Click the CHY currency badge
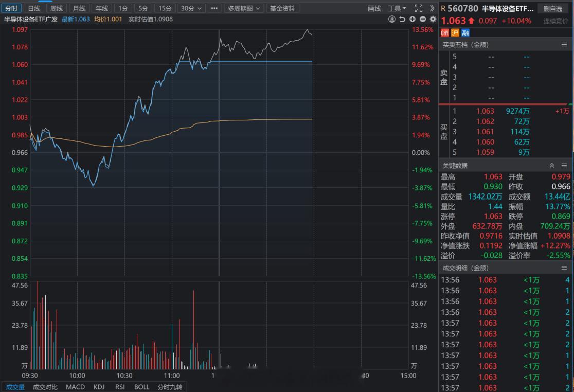The image size is (574, 392). [445, 33]
